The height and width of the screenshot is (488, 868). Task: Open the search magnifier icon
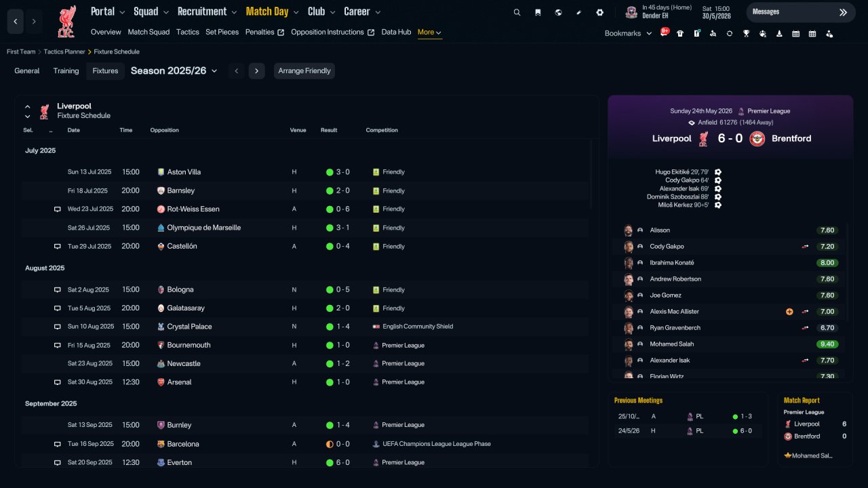click(517, 12)
